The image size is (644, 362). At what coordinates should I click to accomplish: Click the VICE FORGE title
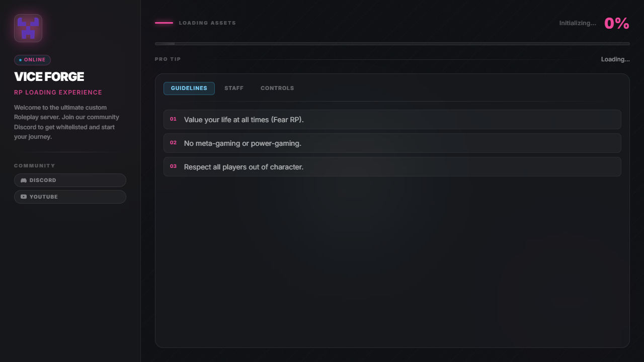coord(49,77)
